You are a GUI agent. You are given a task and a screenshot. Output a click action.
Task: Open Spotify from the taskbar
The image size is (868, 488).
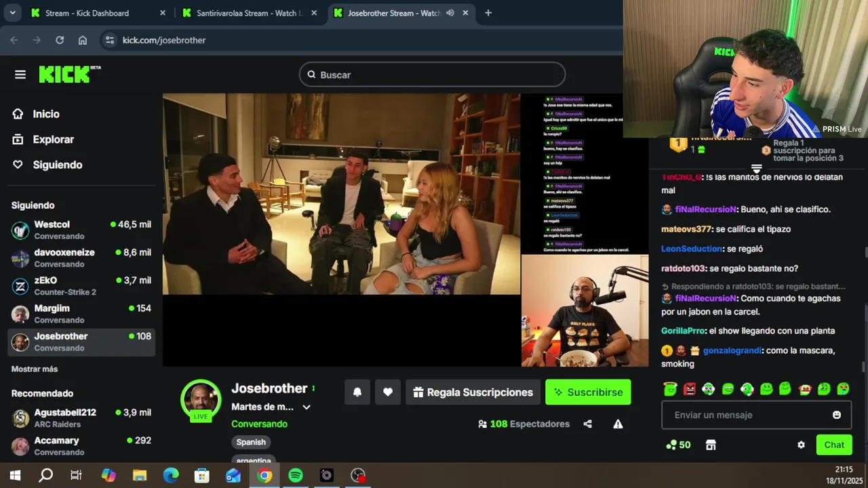296,475
